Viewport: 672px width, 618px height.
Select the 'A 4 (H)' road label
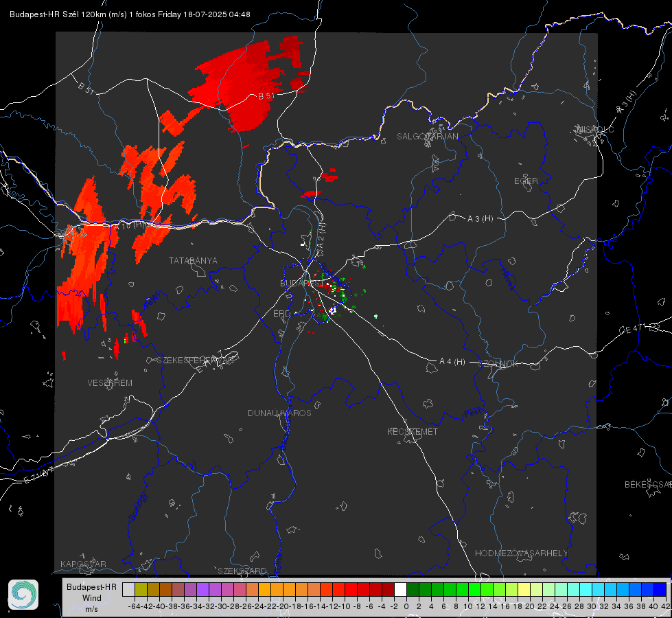(452, 362)
